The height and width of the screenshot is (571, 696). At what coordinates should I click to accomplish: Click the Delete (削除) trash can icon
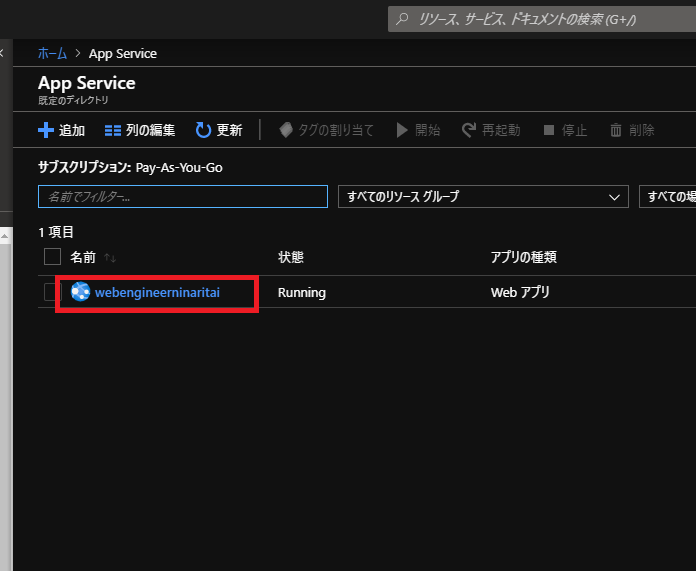pyautogui.click(x=616, y=130)
